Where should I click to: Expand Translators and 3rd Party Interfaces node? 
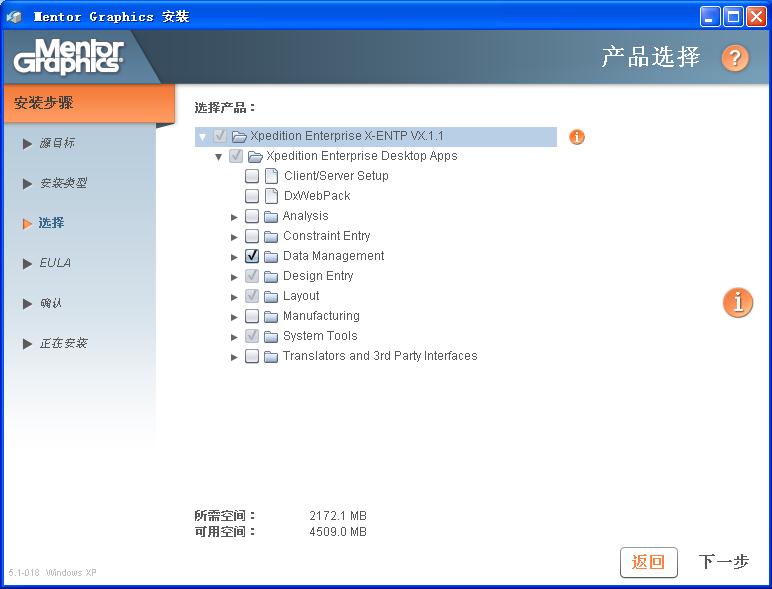[x=234, y=357]
